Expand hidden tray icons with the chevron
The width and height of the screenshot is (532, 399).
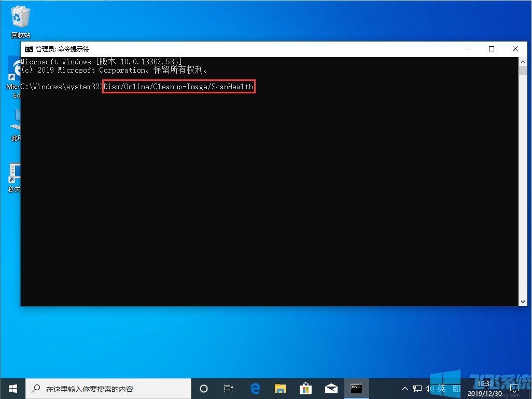click(x=404, y=388)
